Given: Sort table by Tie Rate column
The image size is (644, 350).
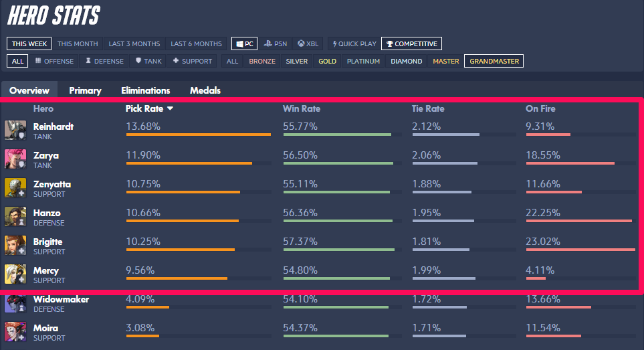Looking at the screenshot, I should click(428, 108).
